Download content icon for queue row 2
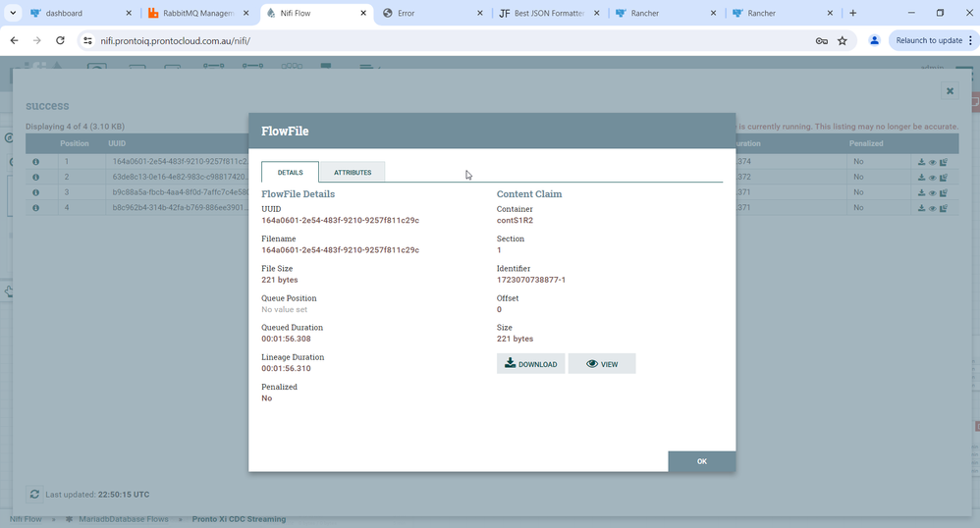980x528 pixels. [921, 178]
